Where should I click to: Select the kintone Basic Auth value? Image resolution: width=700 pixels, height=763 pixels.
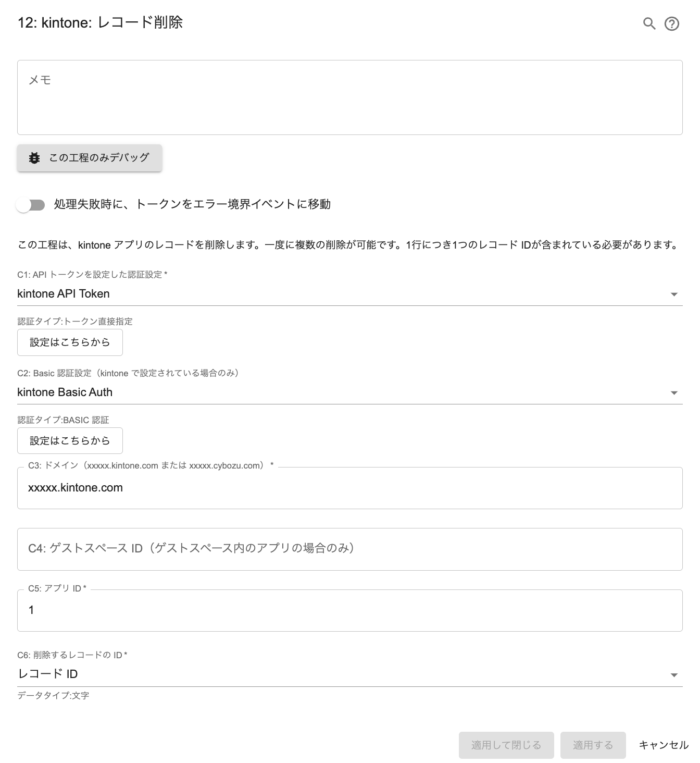point(65,392)
